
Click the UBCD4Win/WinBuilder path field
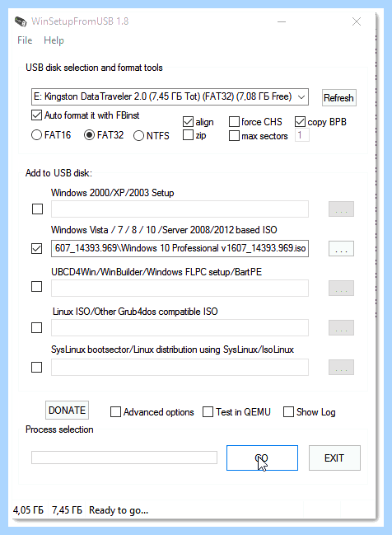click(180, 288)
